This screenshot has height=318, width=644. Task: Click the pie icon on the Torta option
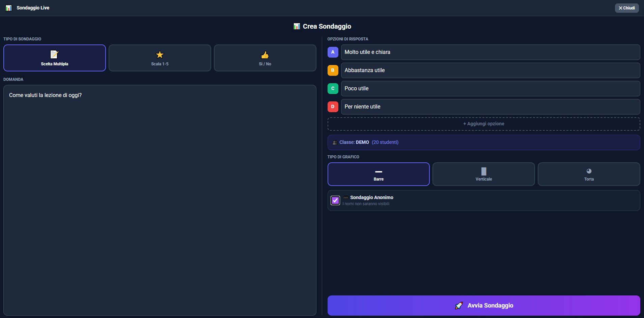pyautogui.click(x=588, y=171)
